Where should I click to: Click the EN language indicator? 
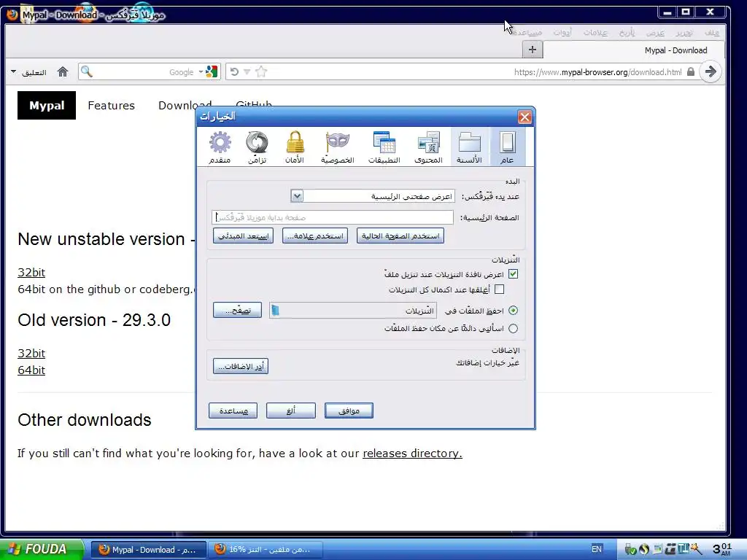(x=597, y=549)
